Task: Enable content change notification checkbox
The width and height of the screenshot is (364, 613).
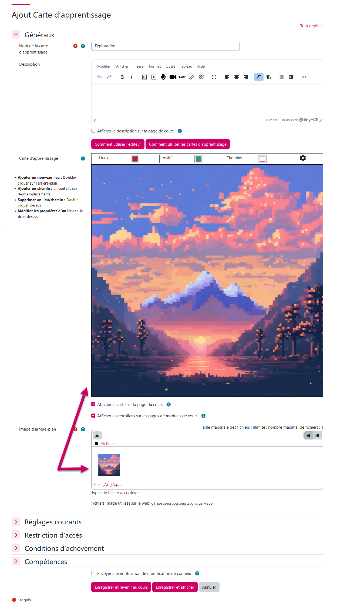Action: pyautogui.click(x=93, y=573)
